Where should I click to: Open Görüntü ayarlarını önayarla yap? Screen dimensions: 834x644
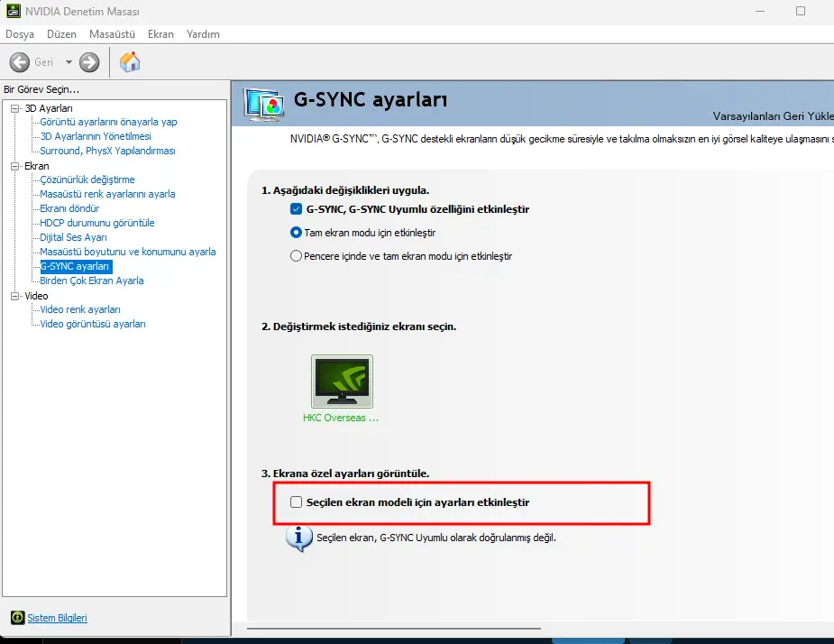pyautogui.click(x=108, y=122)
